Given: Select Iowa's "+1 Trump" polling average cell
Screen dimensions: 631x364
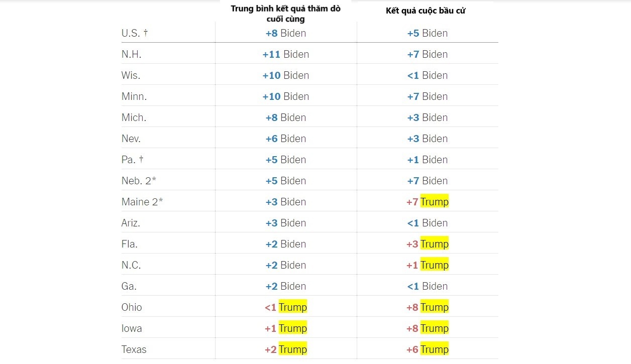Looking at the screenshot, I should 285,328.
